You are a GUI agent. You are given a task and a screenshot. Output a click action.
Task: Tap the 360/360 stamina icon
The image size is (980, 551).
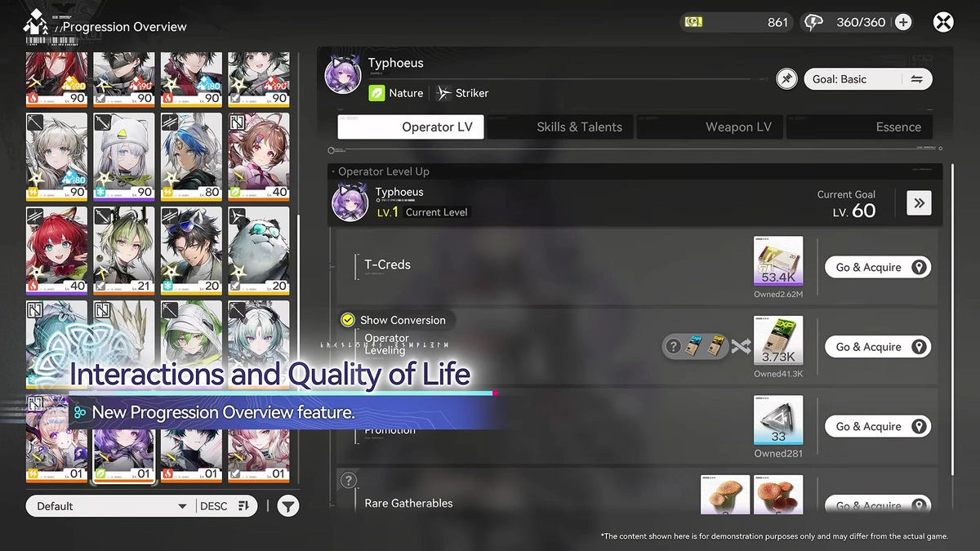(x=813, y=22)
